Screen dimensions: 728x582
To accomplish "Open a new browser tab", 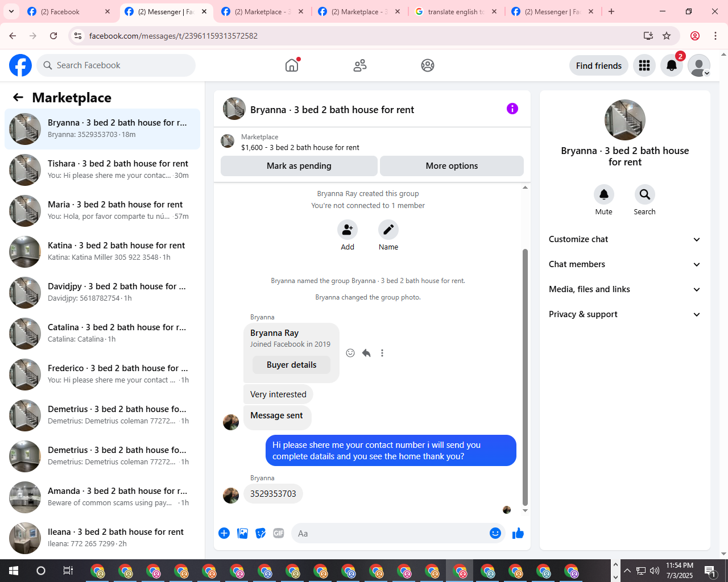I will (x=611, y=11).
